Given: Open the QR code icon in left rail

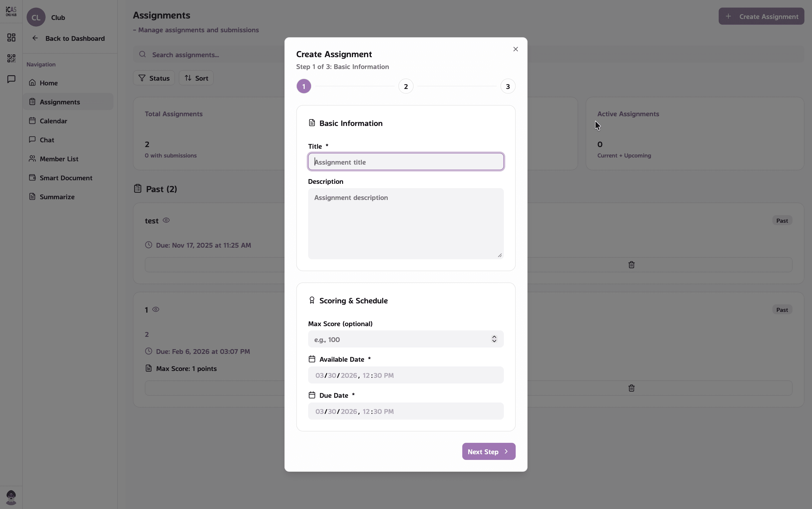Looking at the screenshot, I should pyautogui.click(x=11, y=58).
